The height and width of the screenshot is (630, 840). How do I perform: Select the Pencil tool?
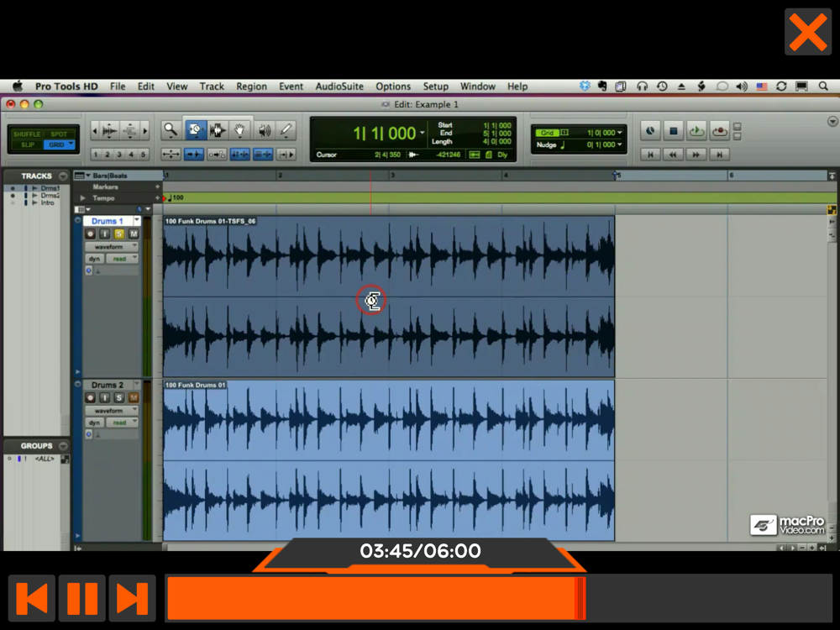pyautogui.click(x=286, y=129)
